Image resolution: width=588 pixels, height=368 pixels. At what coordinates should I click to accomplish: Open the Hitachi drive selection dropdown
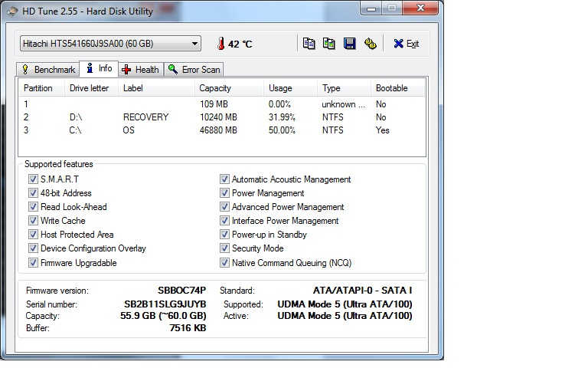tap(110, 44)
